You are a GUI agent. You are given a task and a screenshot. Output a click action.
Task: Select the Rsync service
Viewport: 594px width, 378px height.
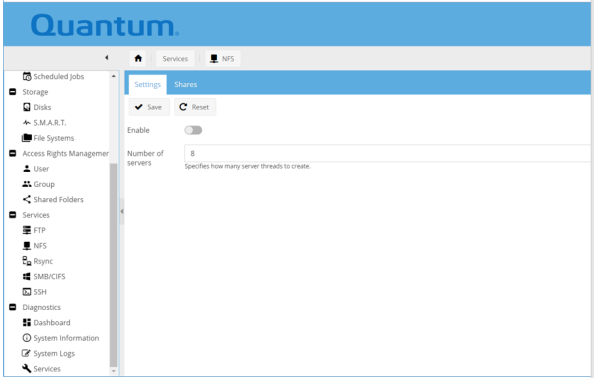[38, 261]
